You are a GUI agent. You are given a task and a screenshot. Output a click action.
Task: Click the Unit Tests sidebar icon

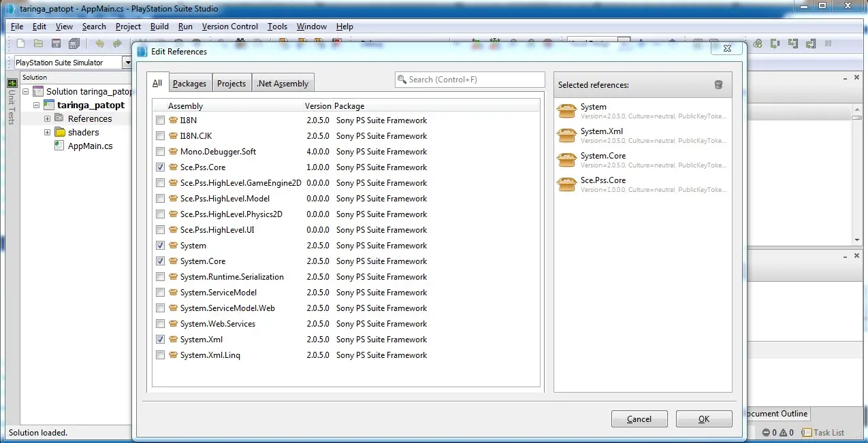pos(12,83)
